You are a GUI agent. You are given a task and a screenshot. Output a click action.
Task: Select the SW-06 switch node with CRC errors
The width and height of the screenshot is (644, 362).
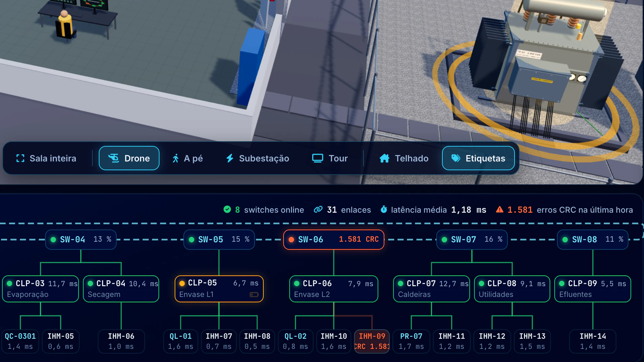334,240
